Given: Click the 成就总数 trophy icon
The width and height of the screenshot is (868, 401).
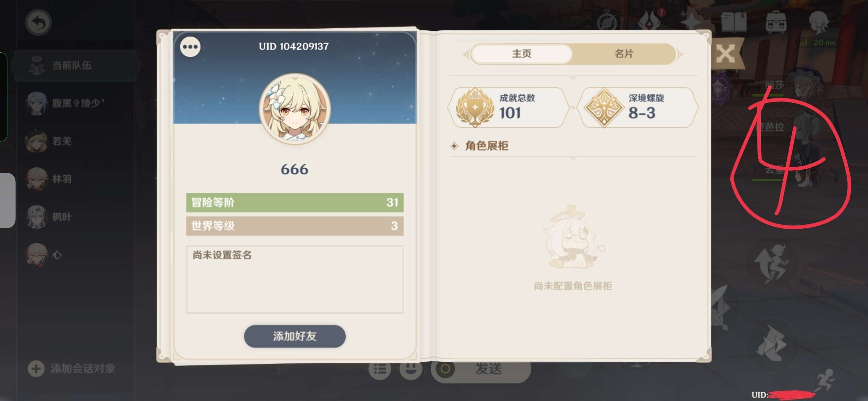Looking at the screenshot, I should coord(474,108).
